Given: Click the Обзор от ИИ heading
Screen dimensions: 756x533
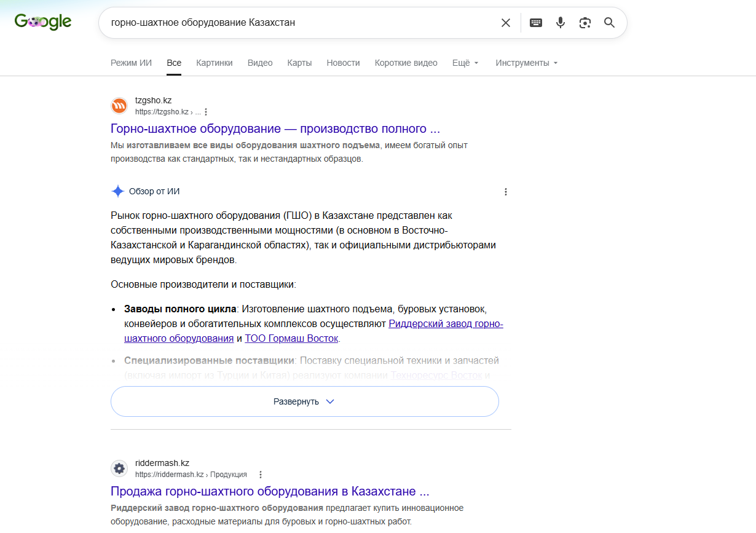Looking at the screenshot, I should coord(154,191).
